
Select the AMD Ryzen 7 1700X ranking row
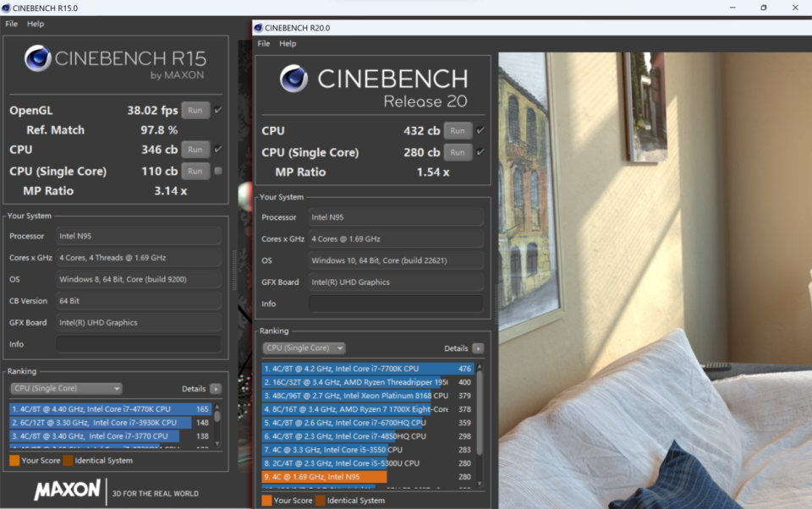(368, 409)
